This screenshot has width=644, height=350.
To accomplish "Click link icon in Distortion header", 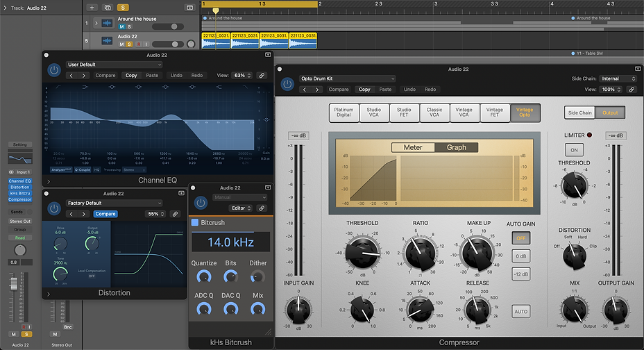I will pyautogui.click(x=175, y=214).
